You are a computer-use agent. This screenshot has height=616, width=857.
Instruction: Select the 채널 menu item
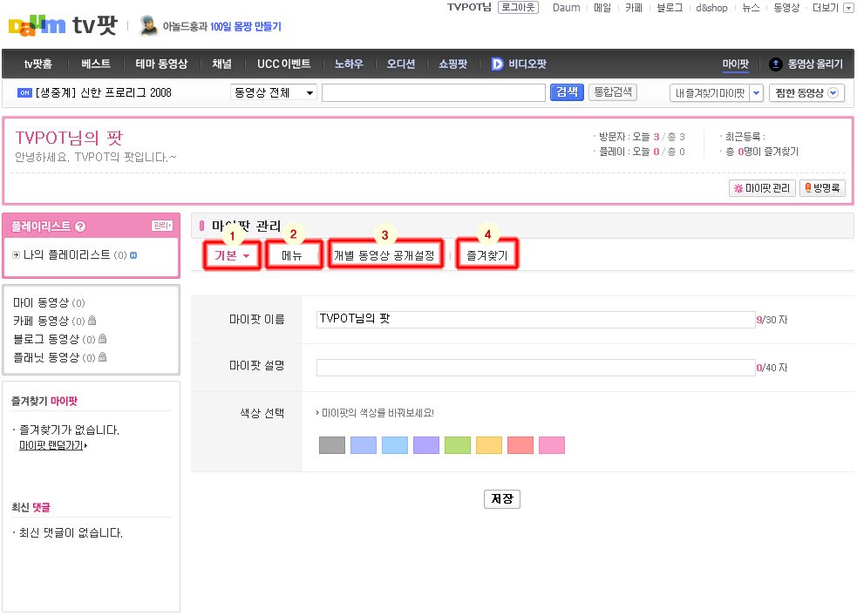[x=222, y=64]
